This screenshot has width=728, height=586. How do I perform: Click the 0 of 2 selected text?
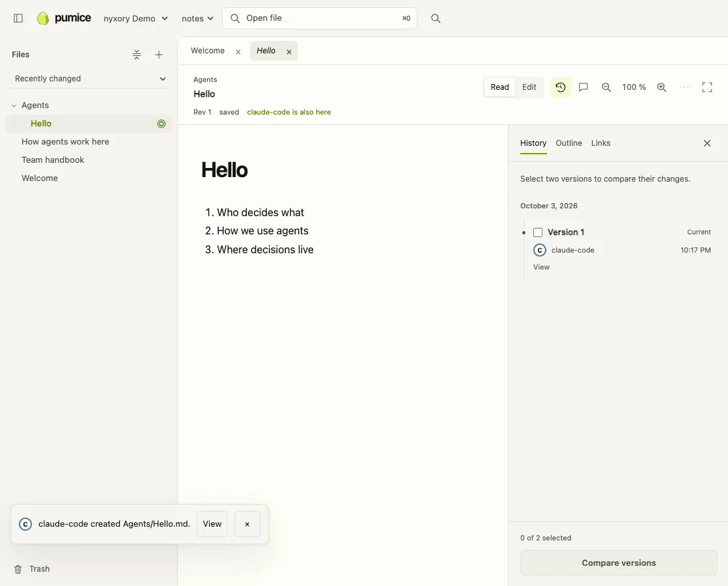click(x=546, y=538)
